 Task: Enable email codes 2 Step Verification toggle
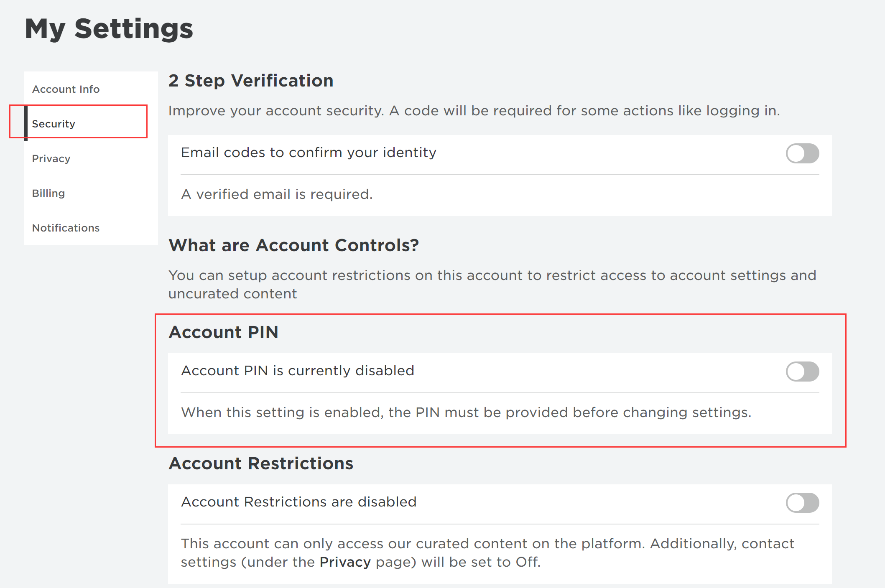(802, 153)
